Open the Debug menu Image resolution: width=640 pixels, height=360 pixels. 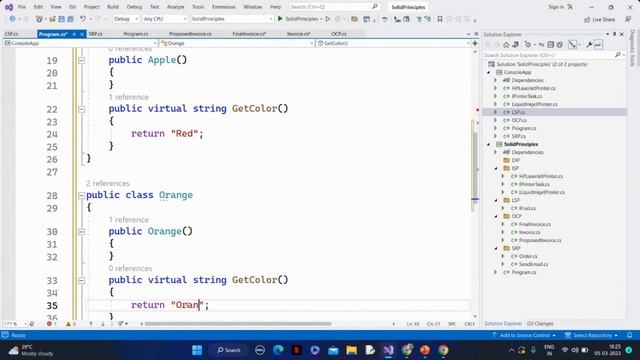pos(134,7)
